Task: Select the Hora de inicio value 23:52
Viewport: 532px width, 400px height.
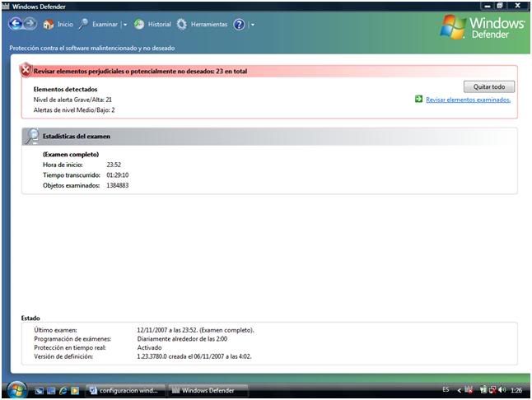Action: click(114, 165)
